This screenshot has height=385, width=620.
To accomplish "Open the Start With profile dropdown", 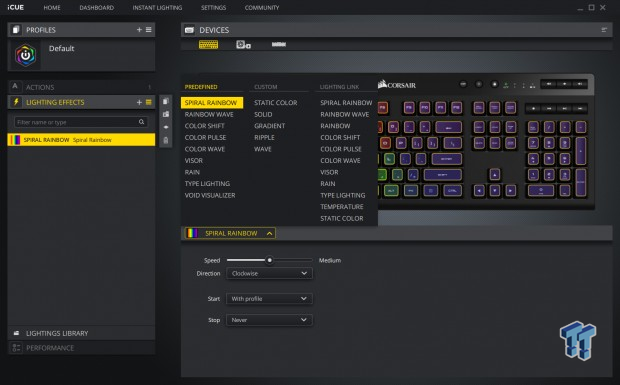I will (x=269, y=298).
